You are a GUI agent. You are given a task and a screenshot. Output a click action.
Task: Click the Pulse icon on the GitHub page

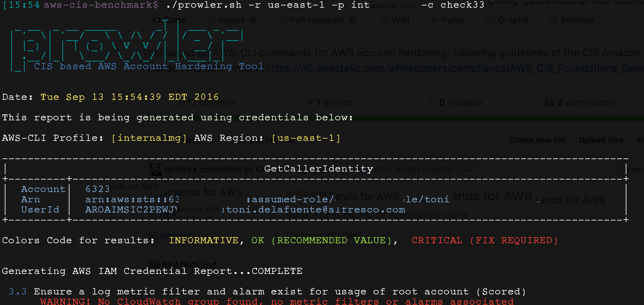434,20
